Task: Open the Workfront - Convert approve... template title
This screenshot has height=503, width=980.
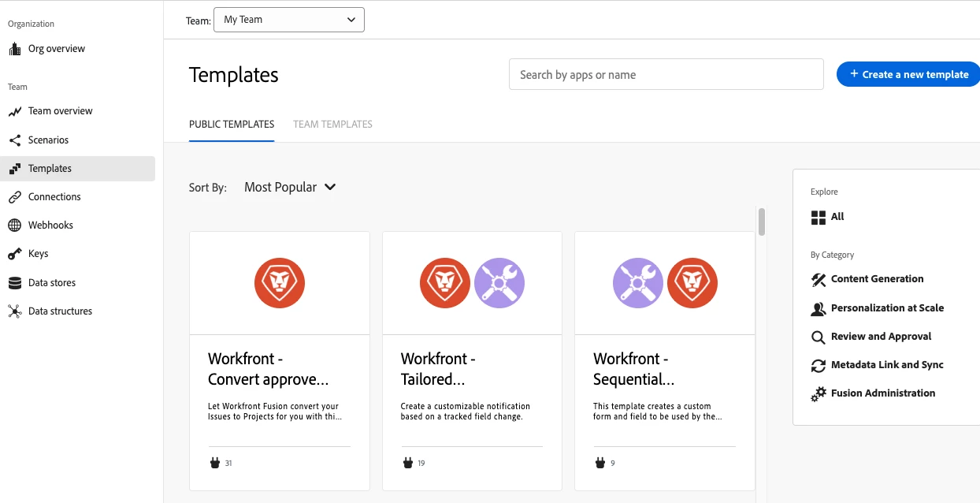Action: [x=269, y=369]
